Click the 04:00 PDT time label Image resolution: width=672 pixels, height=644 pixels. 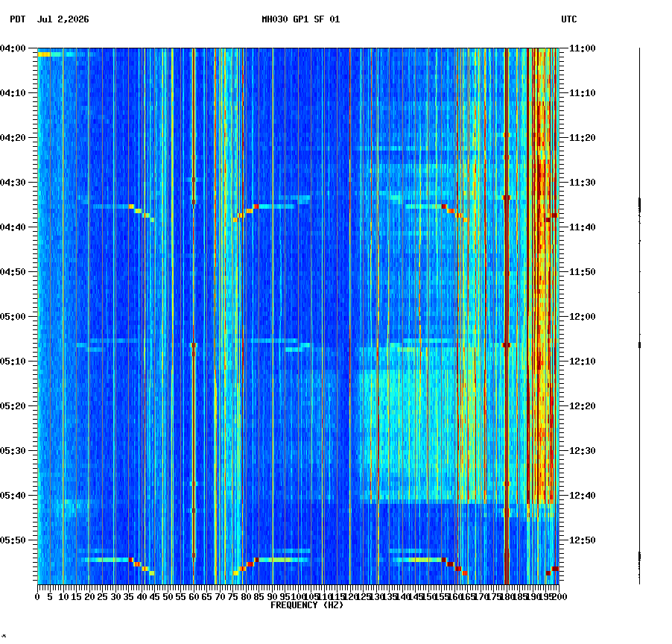click(x=13, y=48)
